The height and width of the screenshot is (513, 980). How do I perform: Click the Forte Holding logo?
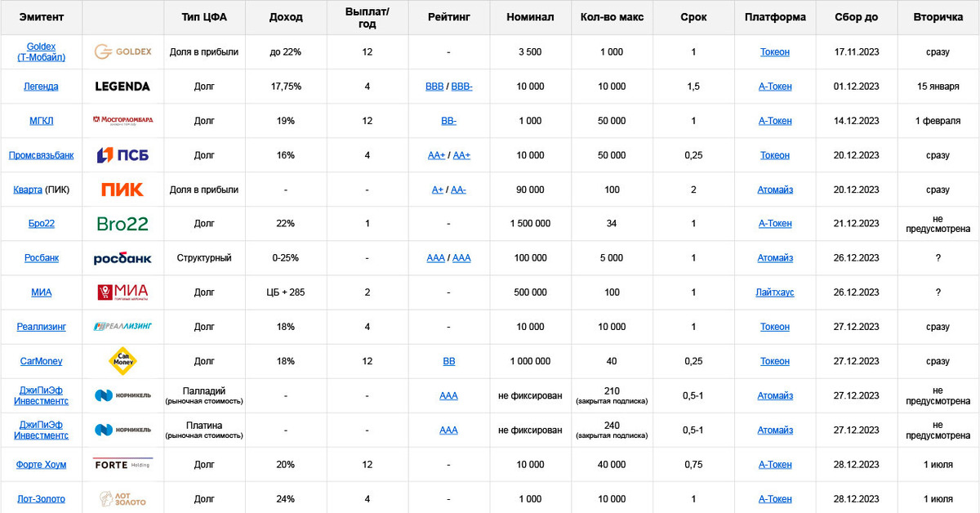click(x=122, y=464)
